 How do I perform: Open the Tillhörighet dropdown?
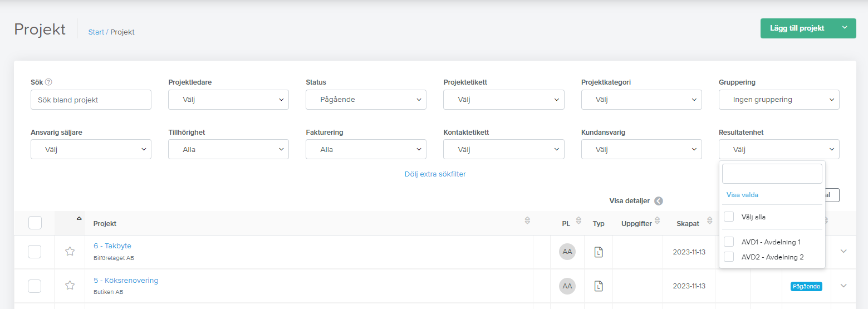228,149
